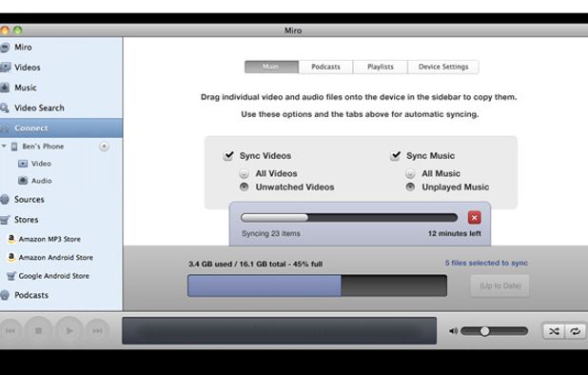This screenshot has height=375, width=588.
Task: Toggle repeat mode
Action: 576,331
